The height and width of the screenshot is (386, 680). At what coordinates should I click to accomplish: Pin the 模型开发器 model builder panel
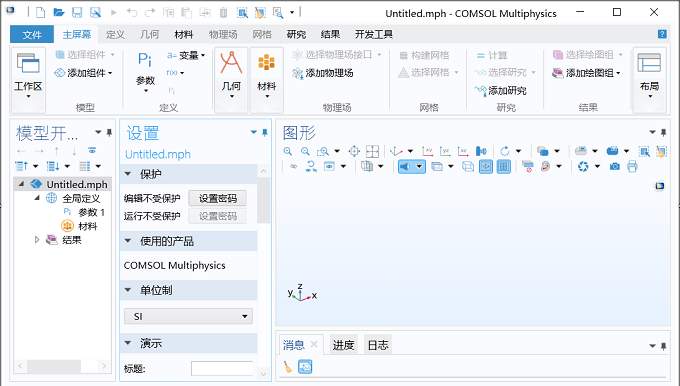click(109, 132)
